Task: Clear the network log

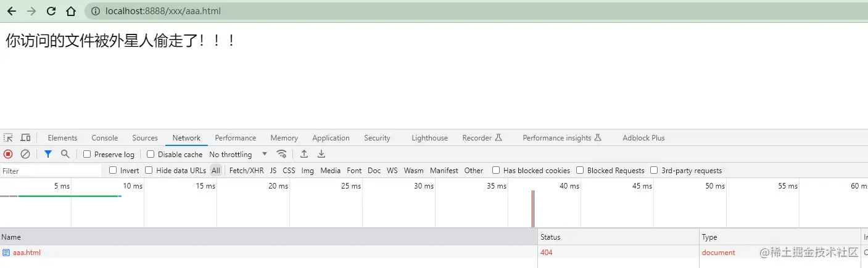Action: coord(25,154)
